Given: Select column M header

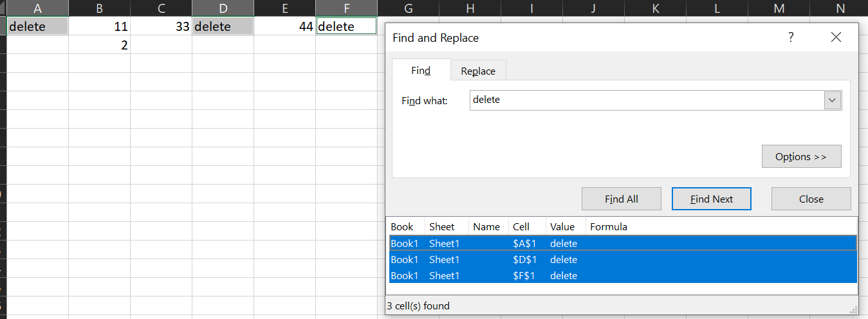Looking at the screenshot, I should [779, 8].
